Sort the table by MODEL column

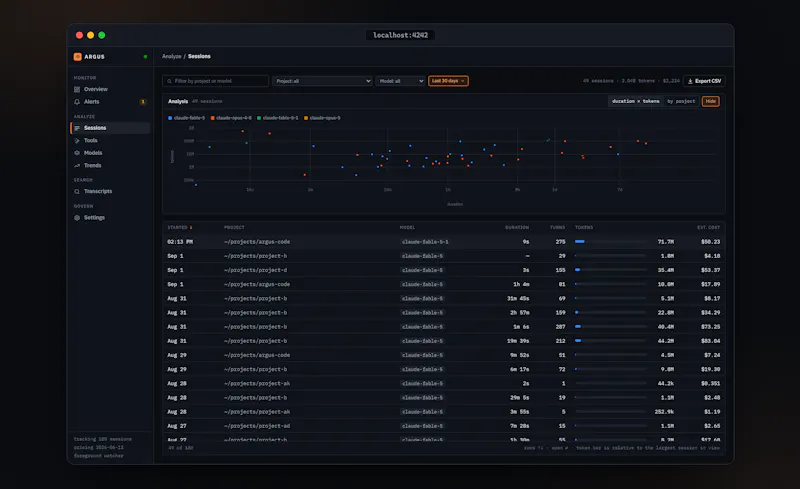pos(407,228)
